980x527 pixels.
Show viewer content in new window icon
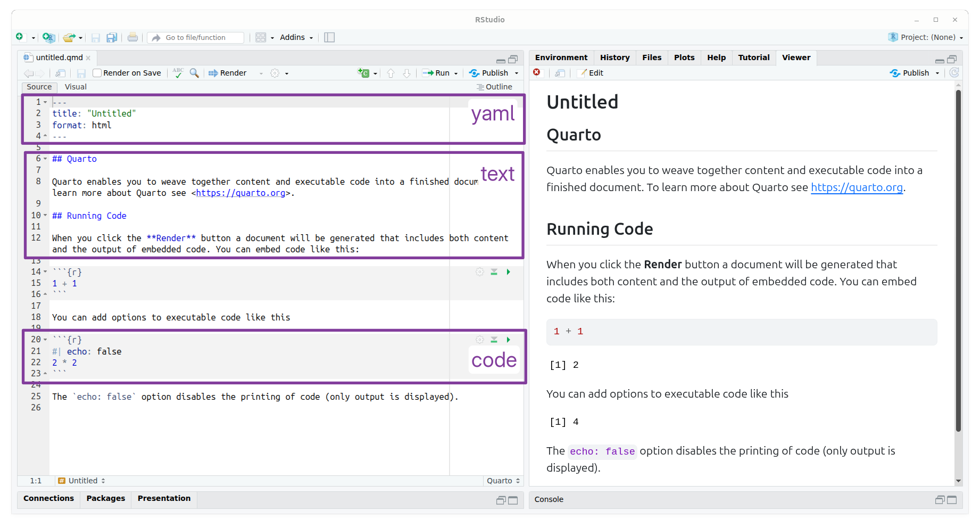click(560, 73)
